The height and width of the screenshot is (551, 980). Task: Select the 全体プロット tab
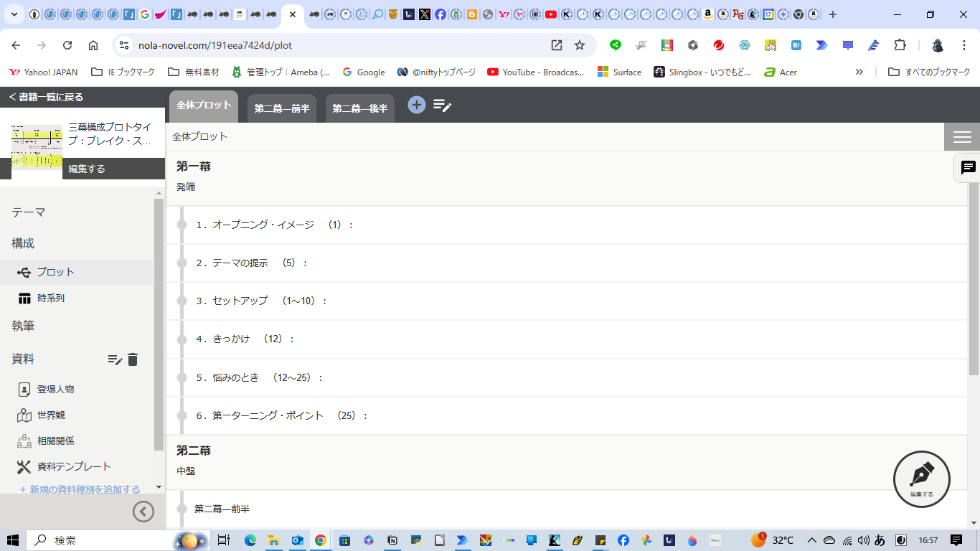pyautogui.click(x=204, y=105)
